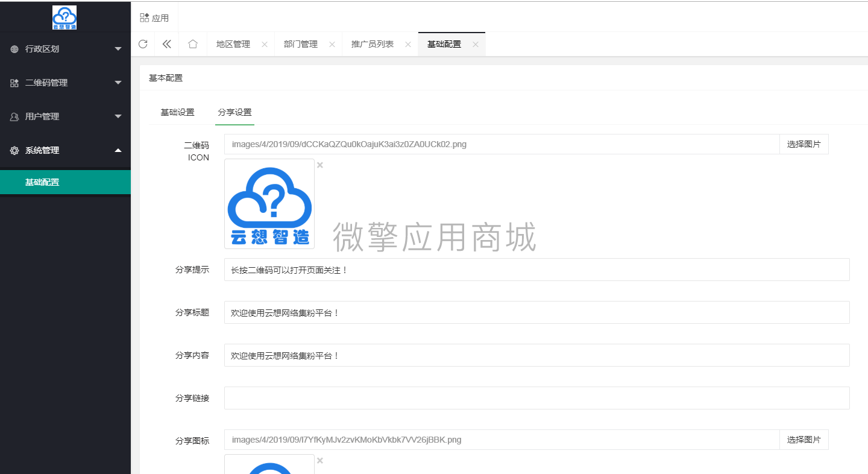
Task: Click 选择图片 for 二维码 ICON
Action: click(x=804, y=144)
